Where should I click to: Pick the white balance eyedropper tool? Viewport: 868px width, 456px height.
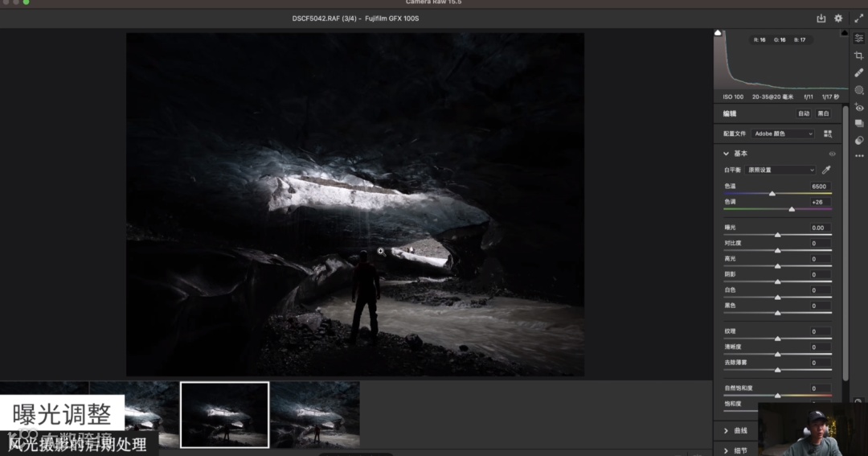tap(826, 170)
